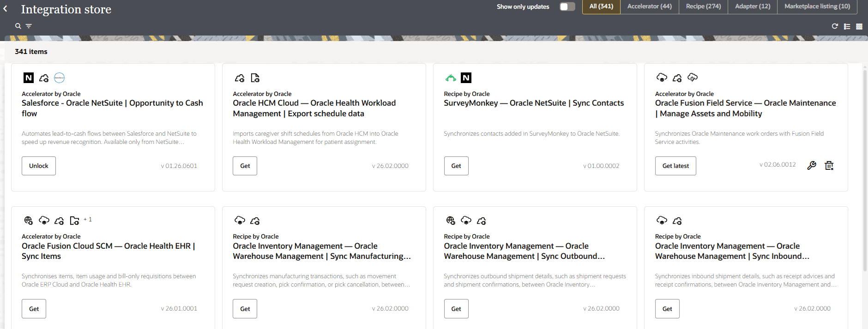Get the Oracle Fusion Cloud SCM Sync Items accelerator
Image resolution: width=868 pixels, height=329 pixels.
34,309
